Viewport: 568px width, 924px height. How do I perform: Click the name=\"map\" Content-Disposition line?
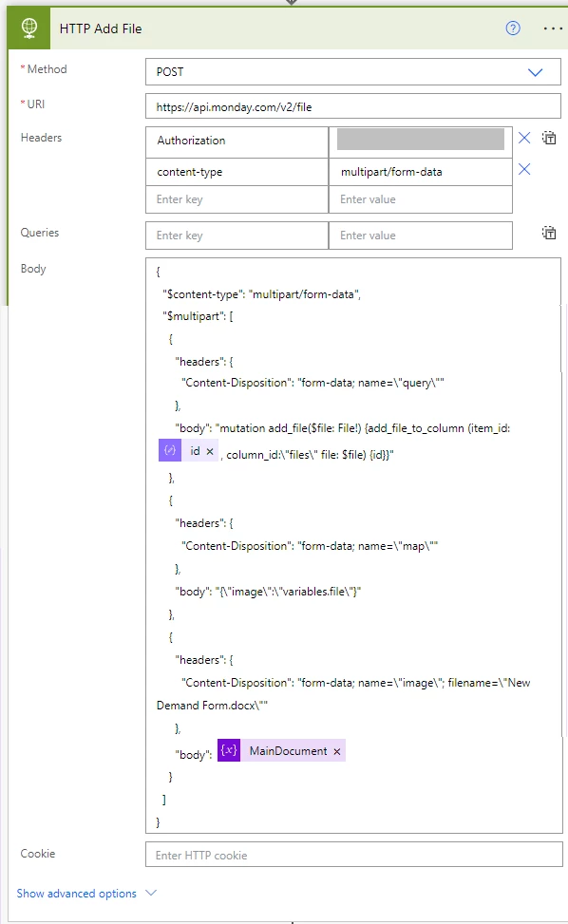pyautogui.click(x=310, y=546)
